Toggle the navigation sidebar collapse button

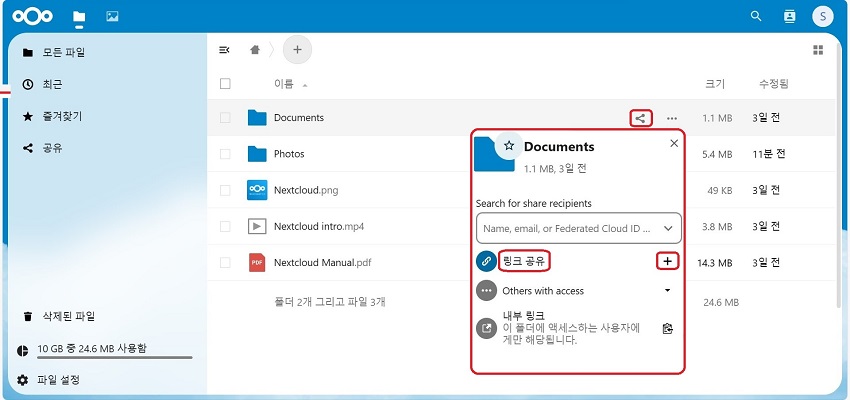pyautogui.click(x=225, y=49)
